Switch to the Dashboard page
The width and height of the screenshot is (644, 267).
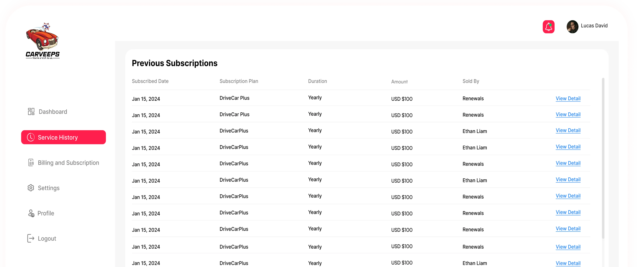(x=52, y=112)
